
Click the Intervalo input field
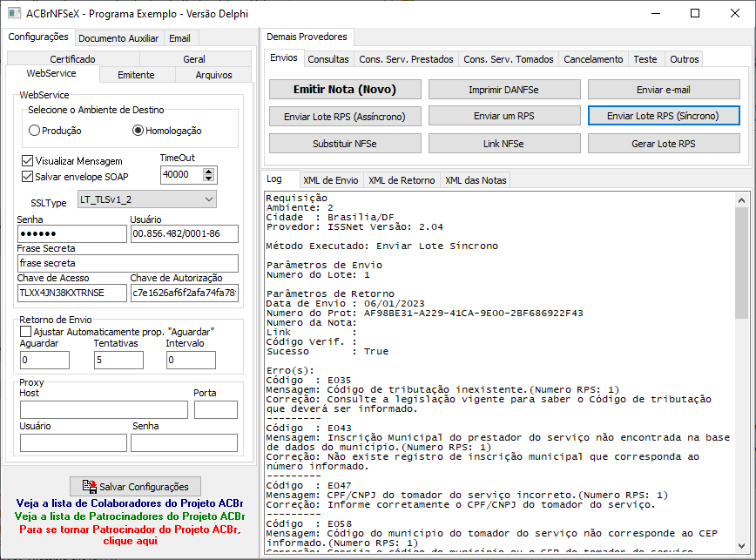[x=191, y=360]
